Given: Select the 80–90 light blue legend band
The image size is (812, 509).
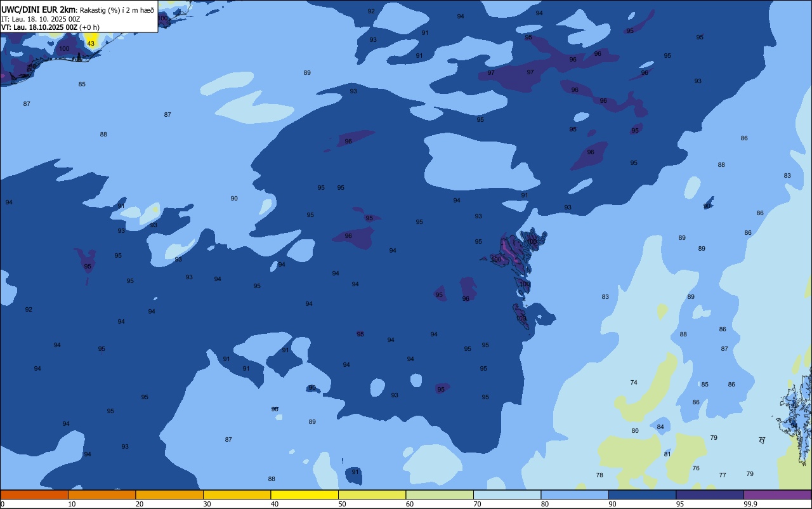Looking at the screenshot, I should pos(575,494).
